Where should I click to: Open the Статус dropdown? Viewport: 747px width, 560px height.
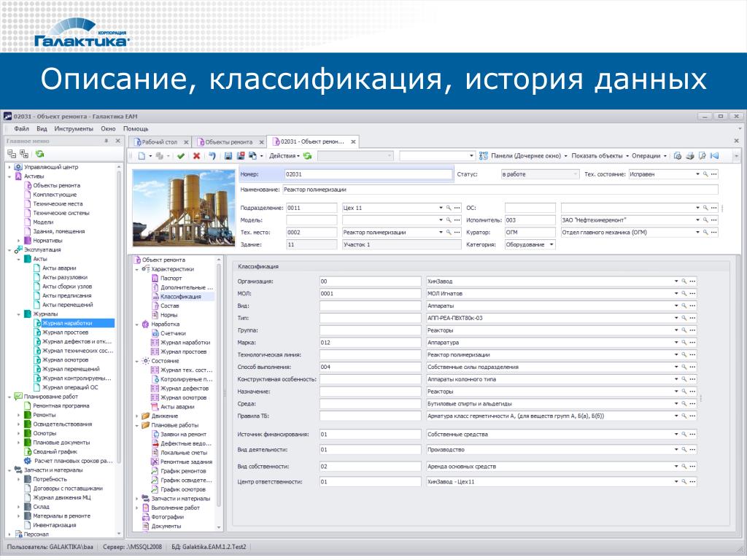575,174
